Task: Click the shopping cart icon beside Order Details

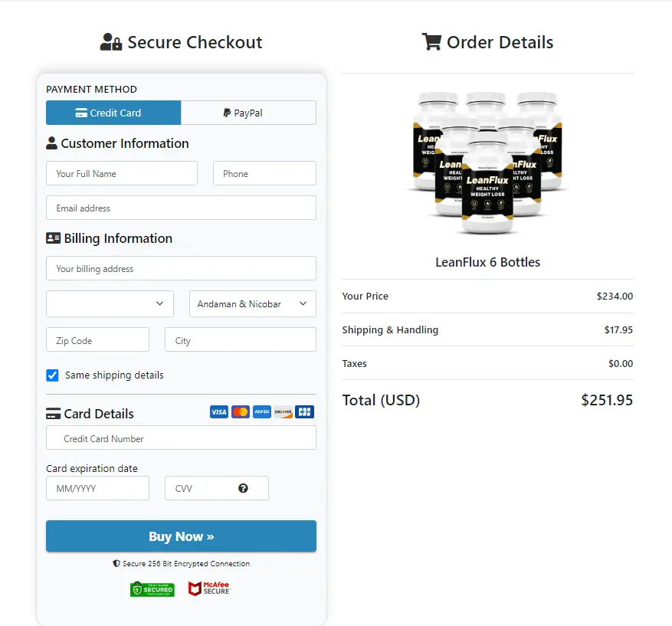Action: (431, 42)
